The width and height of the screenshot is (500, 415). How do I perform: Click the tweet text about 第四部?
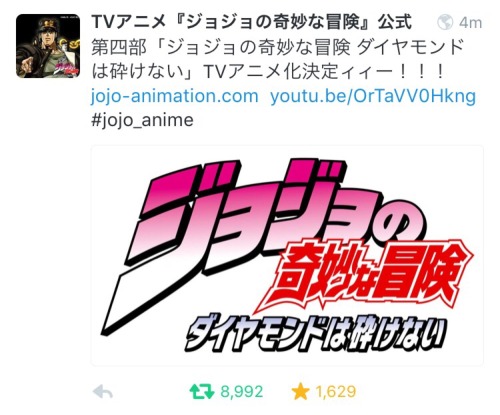(278, 60)
